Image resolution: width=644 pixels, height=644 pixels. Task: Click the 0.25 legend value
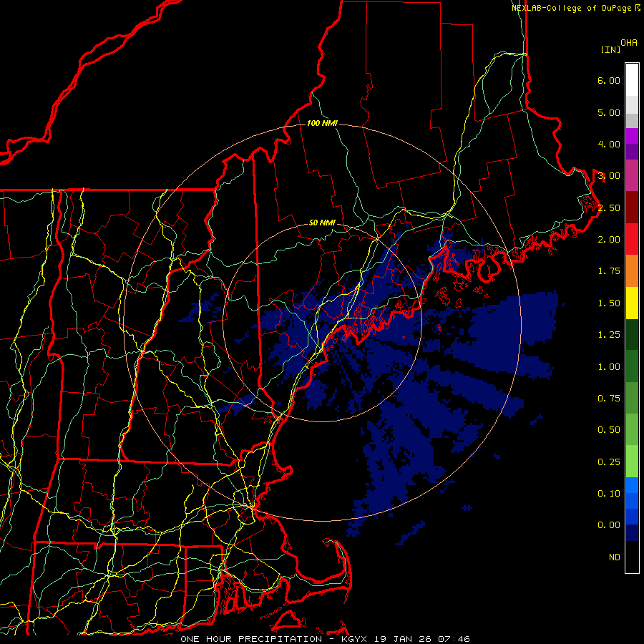tap(609, 462)
